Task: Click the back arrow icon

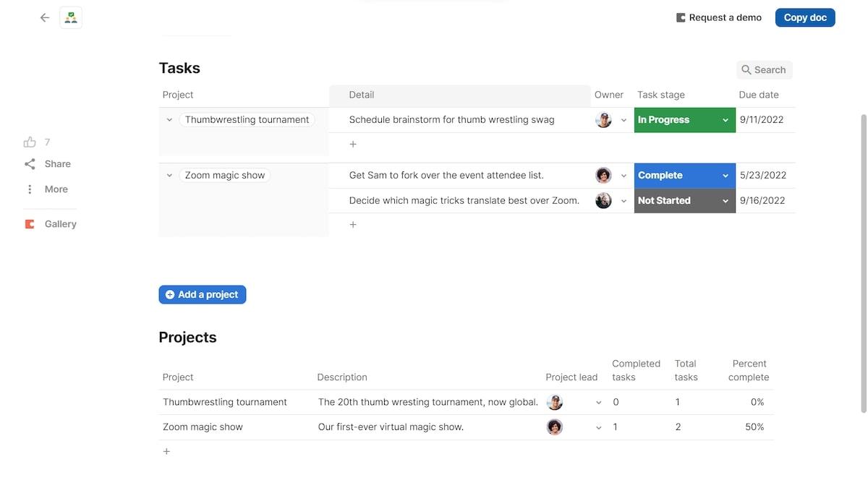Action: (45, 17)
